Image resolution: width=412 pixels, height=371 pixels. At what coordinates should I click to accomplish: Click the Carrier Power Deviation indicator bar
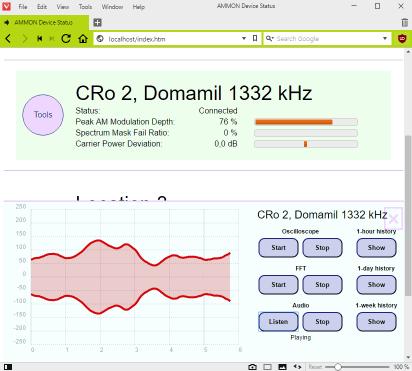click(x=306, y=144)
